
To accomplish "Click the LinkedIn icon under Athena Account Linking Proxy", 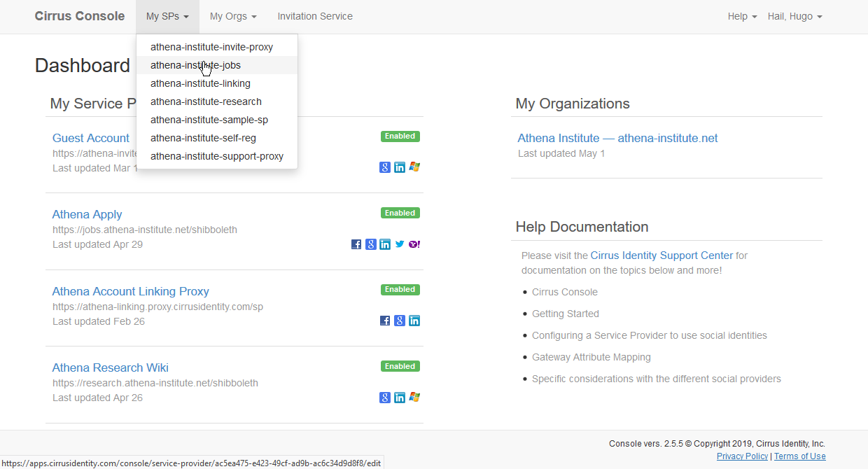I will (x=414, y=320).
